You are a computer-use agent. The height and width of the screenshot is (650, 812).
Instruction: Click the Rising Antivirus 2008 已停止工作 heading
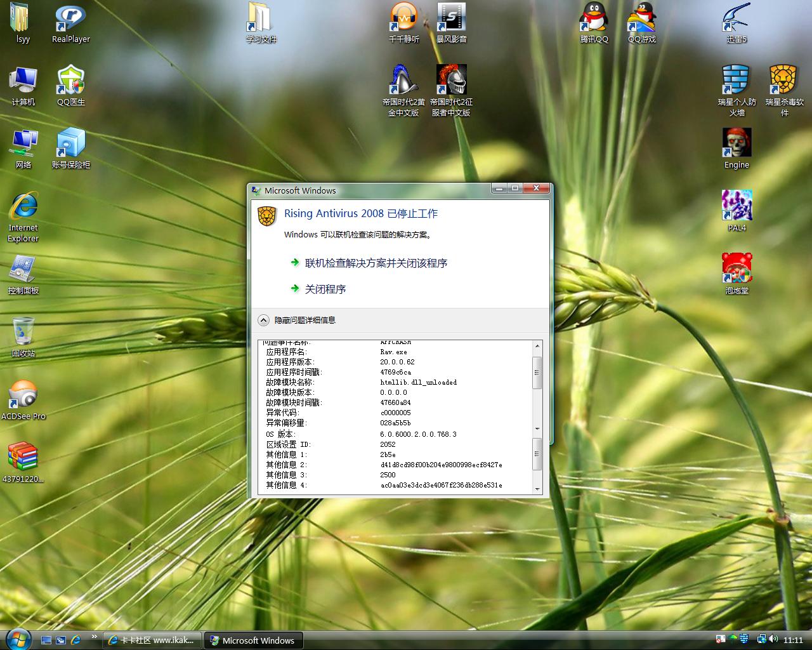coord(361,213)
